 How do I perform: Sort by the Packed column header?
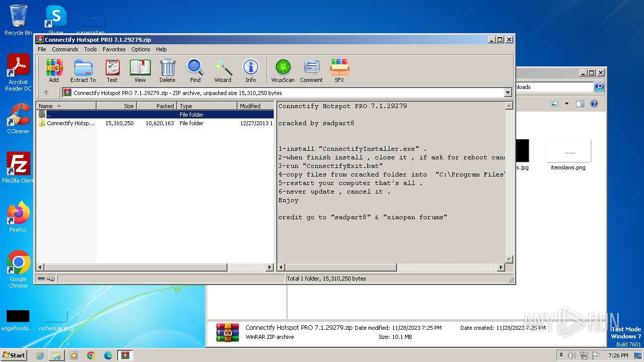click(x=156, y=106)
